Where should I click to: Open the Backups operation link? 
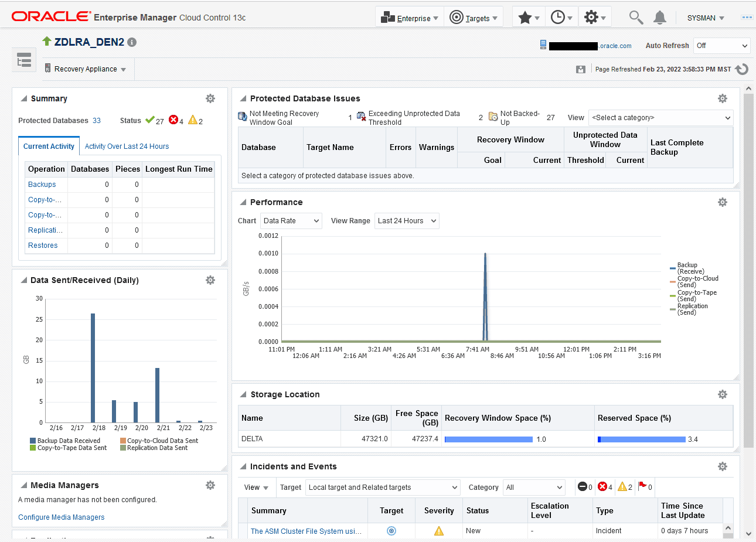[42, 185]
